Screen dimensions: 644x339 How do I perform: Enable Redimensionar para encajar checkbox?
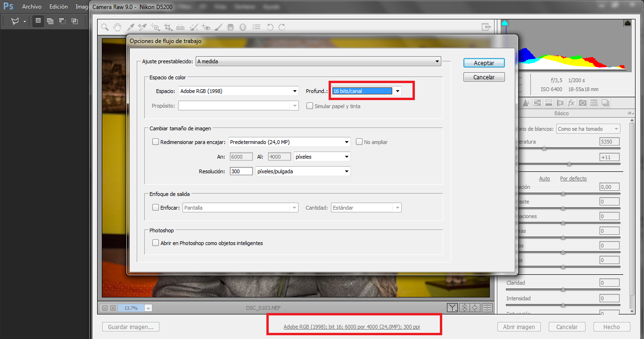click(x=156, y=142)
